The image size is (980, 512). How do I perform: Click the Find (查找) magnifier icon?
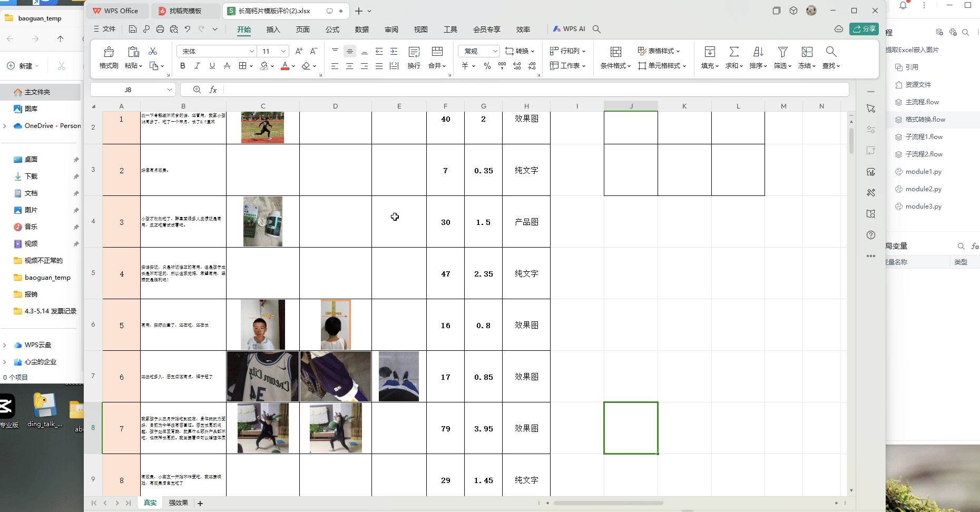[x=831, y=52]
